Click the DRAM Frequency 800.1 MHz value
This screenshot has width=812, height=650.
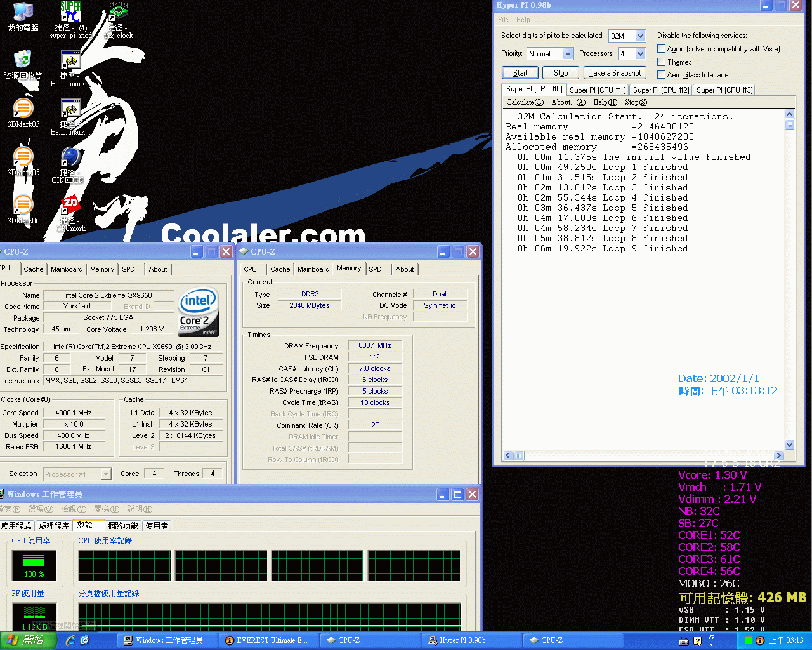tap(375, 346)
